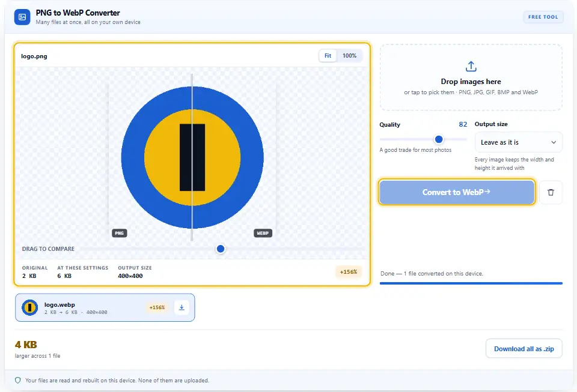Click the +156% badge in preview stats
The height and width of the screenshot is (392, 577).
point(348,272)
